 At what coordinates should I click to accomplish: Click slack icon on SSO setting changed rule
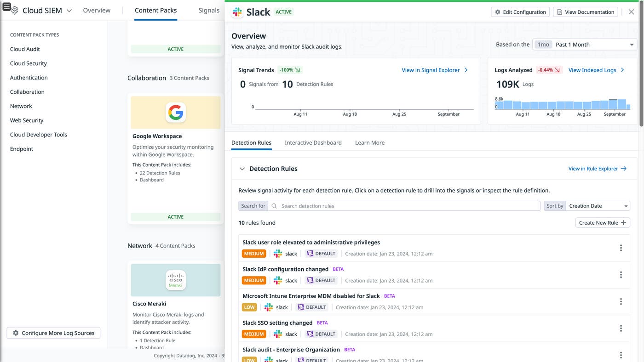pyautogui.click(x=278, y=334)
